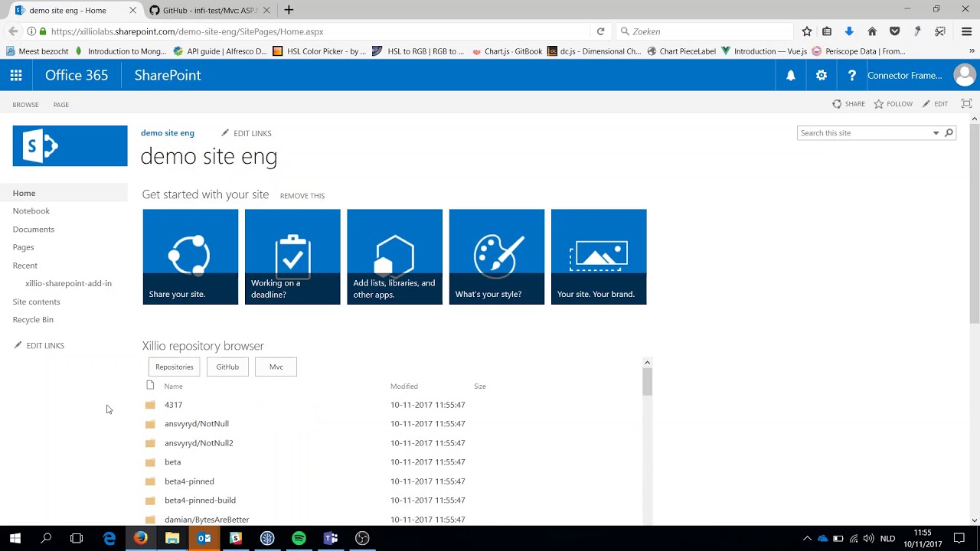
Task: Click the Firefox bookmark star icon
Action: (807, 31)
